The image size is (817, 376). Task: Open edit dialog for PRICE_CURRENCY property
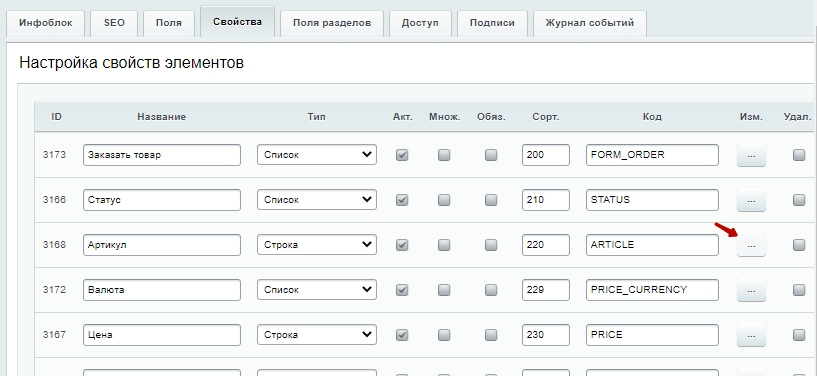click(751, 290)
